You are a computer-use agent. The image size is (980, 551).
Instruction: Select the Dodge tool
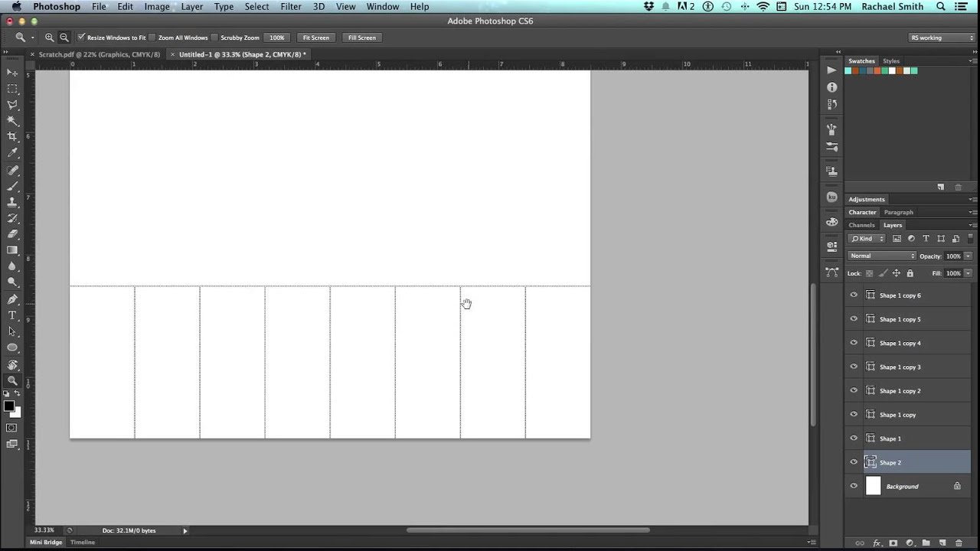[12, 282]
